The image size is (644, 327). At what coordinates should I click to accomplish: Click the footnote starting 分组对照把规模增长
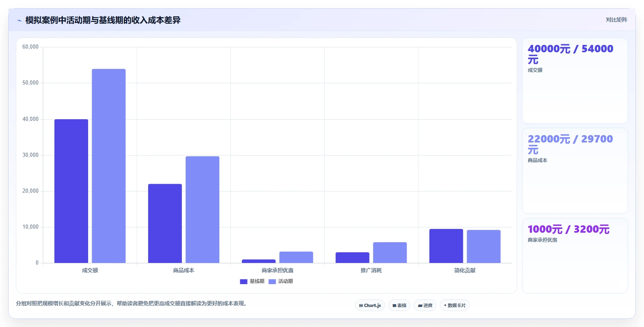pos(133,303)
